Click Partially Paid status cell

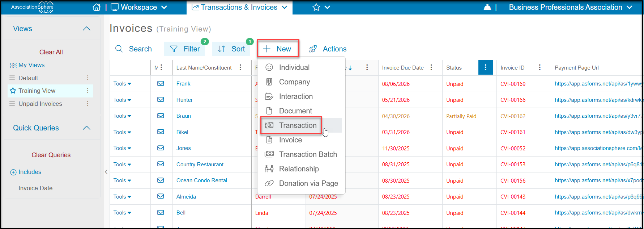tap(461, 116)
